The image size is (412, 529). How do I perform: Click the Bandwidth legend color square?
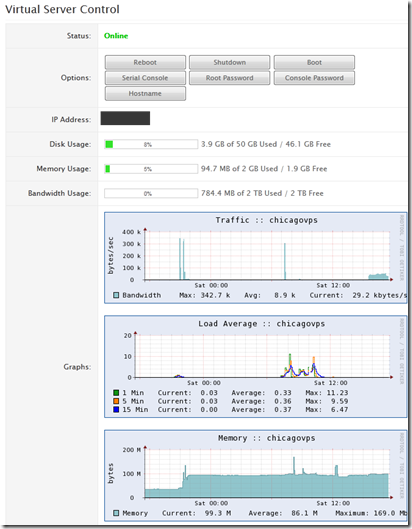pos(116,295)
